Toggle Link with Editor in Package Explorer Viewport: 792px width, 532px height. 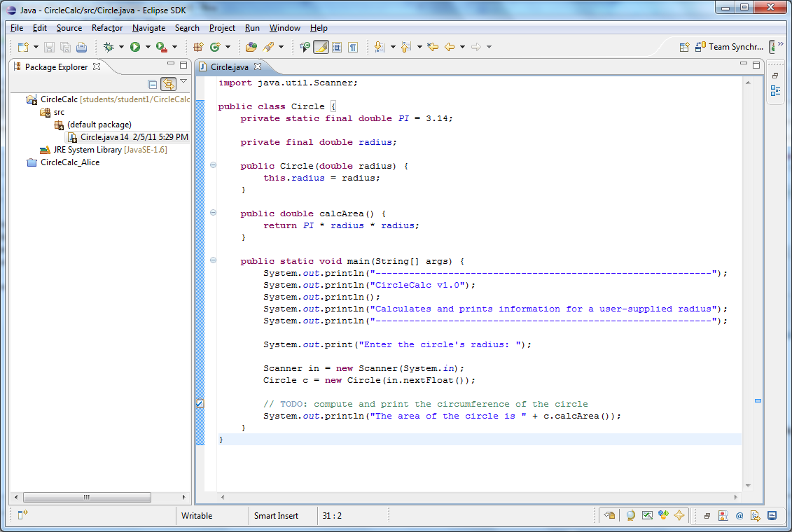[x=168, y=84]
